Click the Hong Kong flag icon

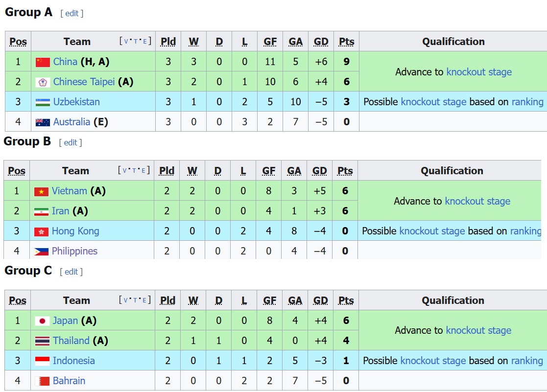pos(41,231)
